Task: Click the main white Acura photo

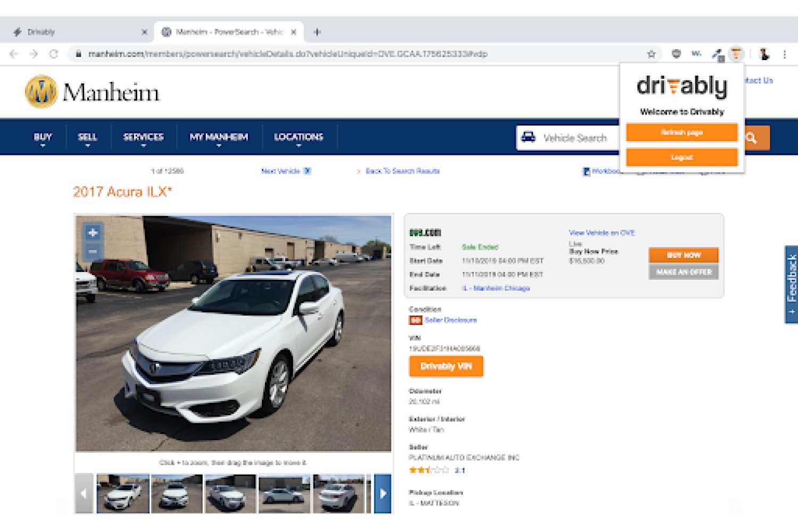Action: (234, 334)
